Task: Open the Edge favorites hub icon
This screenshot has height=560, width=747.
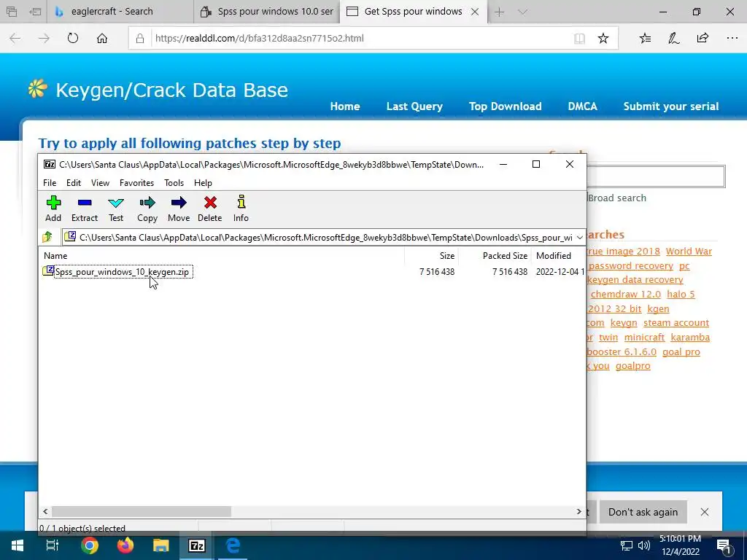Action: pos(645,38)
